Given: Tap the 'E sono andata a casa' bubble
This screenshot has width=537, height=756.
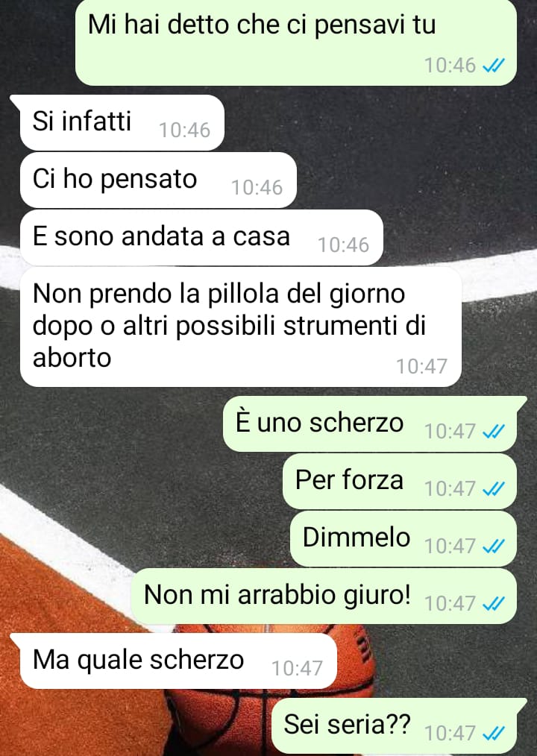Looking at the screenshot, I should coord(201,237).
